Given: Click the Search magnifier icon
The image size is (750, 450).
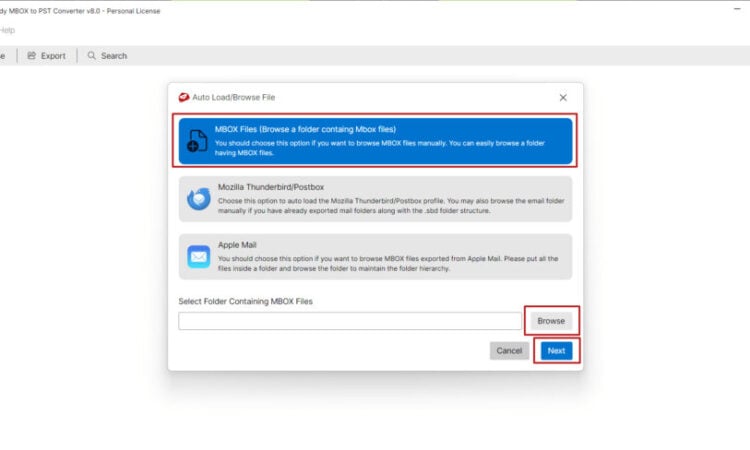Looking at the screenshot, I should 92,56.
